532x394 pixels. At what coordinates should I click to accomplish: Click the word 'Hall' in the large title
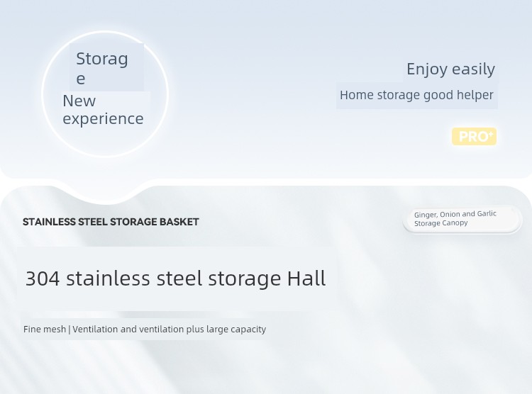click(306, 278)
